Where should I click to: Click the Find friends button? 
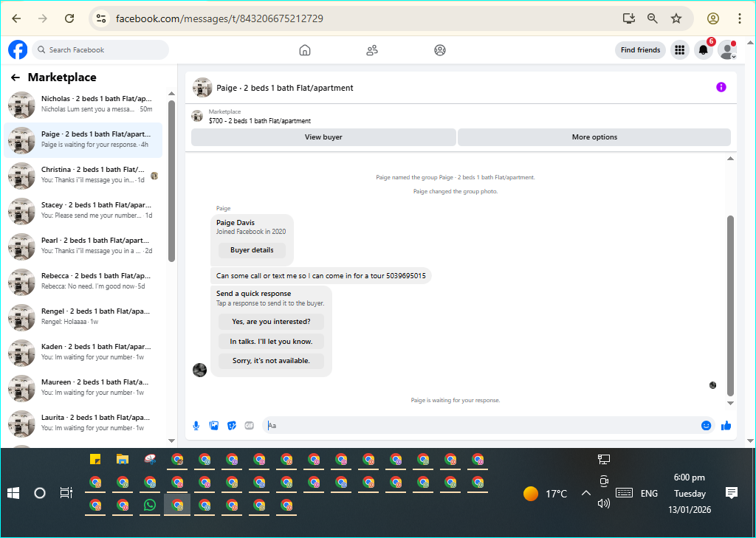click(x=640, y=50)
